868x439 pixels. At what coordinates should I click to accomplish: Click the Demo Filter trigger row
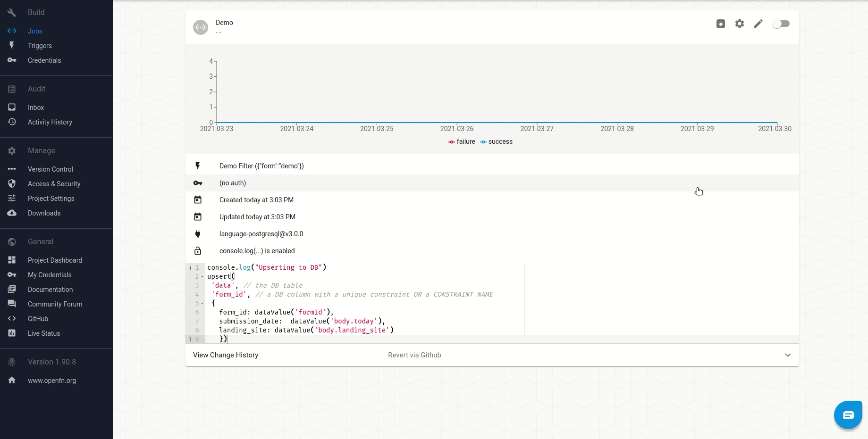(492, 166)
